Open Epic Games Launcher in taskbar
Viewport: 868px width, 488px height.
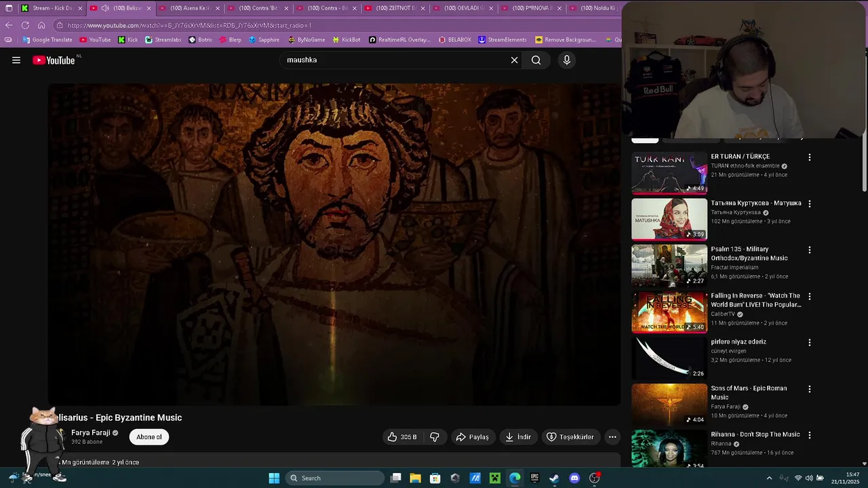click(x=535, y=478)
